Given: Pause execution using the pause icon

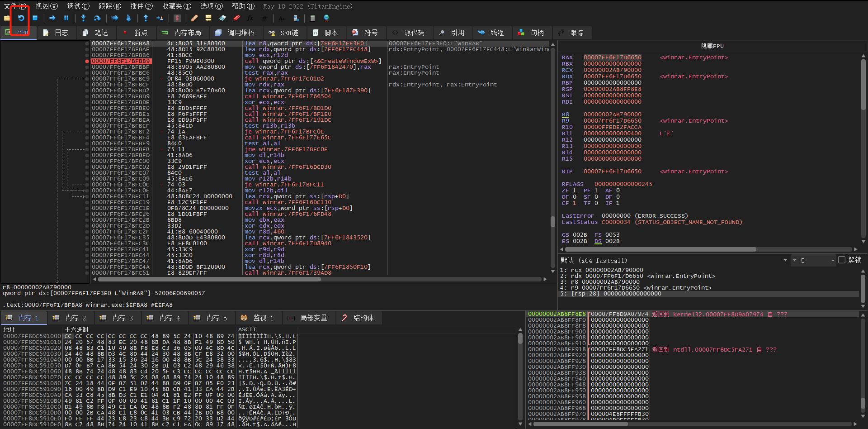Looking at the screenshot, I should point(66,18).
